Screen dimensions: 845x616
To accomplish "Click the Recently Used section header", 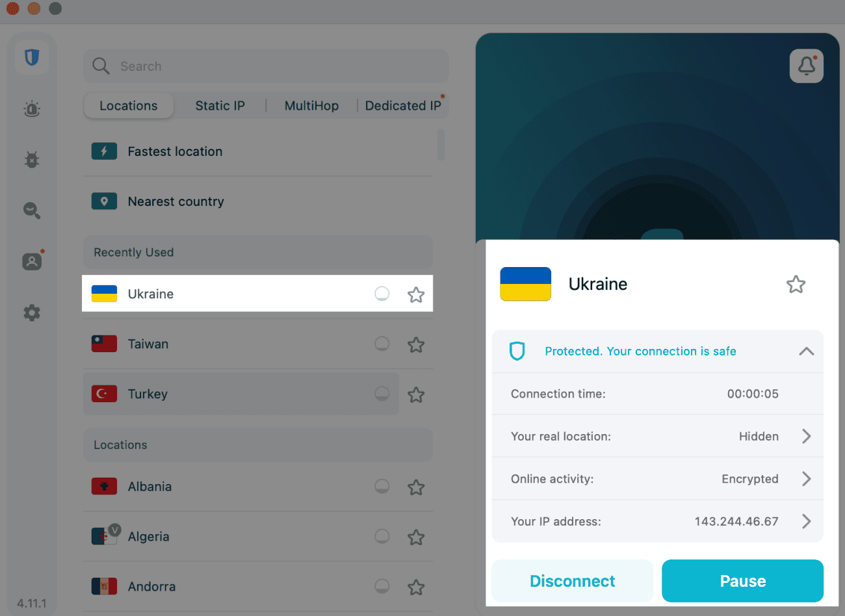I will tap(258, 252).
